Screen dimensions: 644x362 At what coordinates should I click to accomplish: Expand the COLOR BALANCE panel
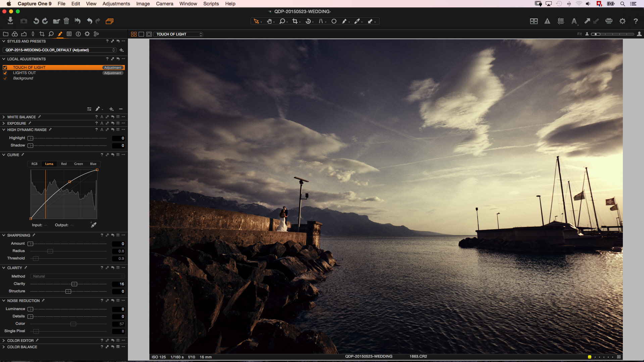pyautogui.click(x=4, y=347)
